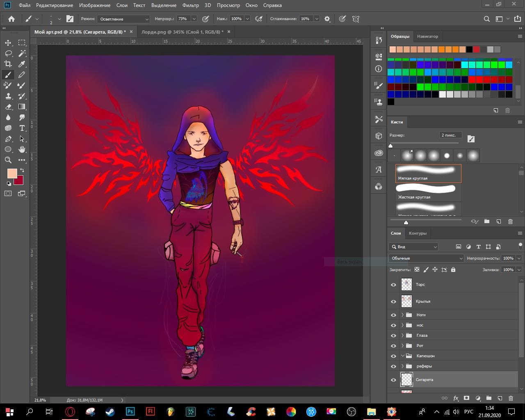The image size is (525, 420).
Task: Hide the Капюшон group
Action: coord(393,356)
